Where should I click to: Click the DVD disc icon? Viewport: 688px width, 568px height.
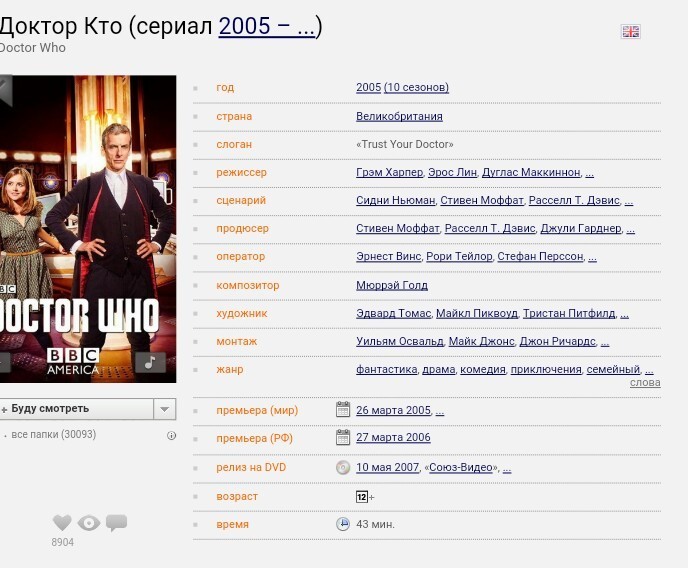[343, 467]
